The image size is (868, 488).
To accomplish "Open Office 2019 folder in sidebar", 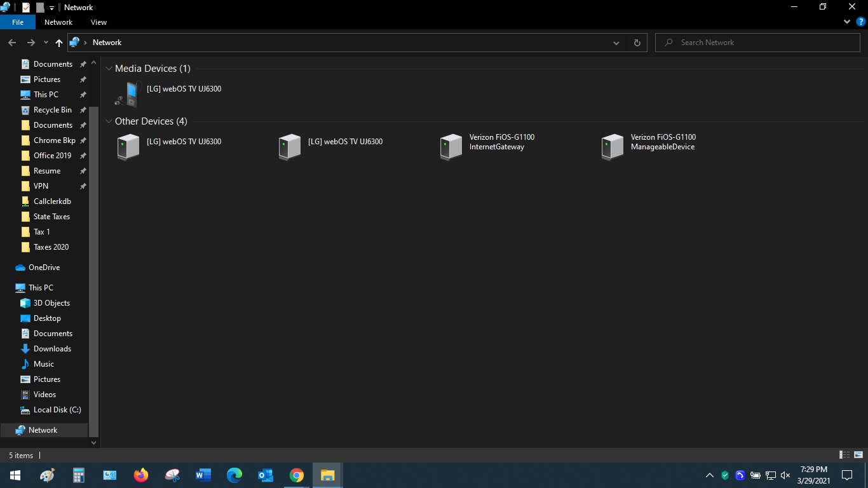I will click(52, 156).
